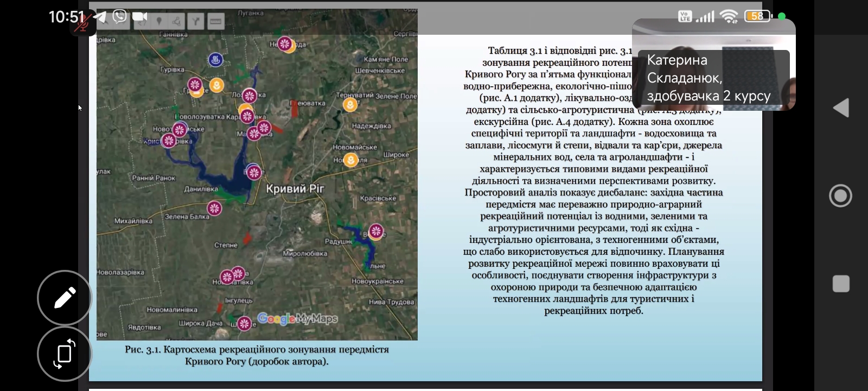The width and height of the screenshot is (868, 391).
Task: Tap the Viber icon in status bar
Action: pyautogui.click(x=119, y=17)
